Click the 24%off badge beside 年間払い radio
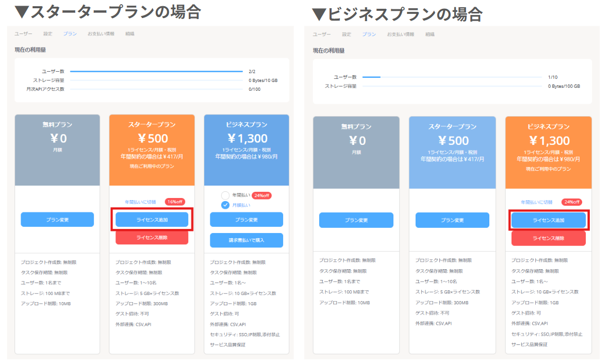 click(x=262, y=195)
